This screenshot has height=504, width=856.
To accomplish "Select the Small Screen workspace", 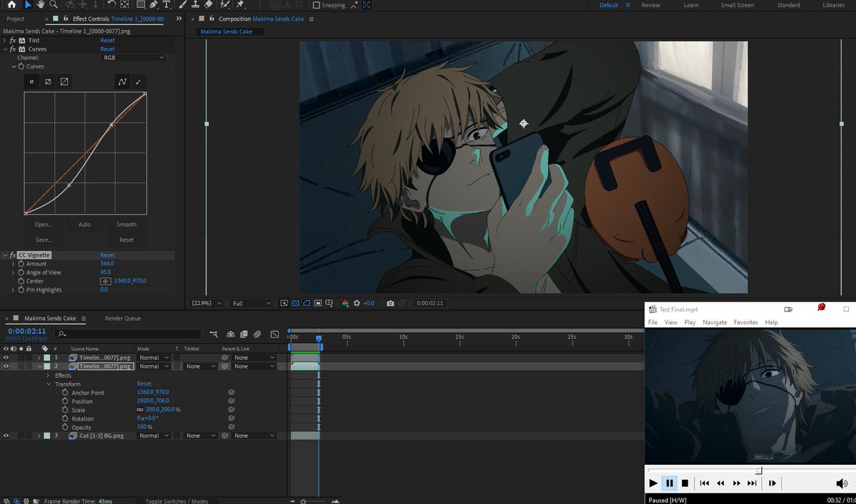I will click(737, 5).
